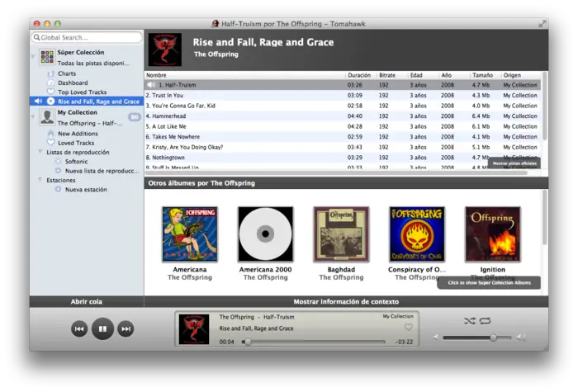
Task: Create Nueva lista de reproducción
Action: click(x=102, y=171)
